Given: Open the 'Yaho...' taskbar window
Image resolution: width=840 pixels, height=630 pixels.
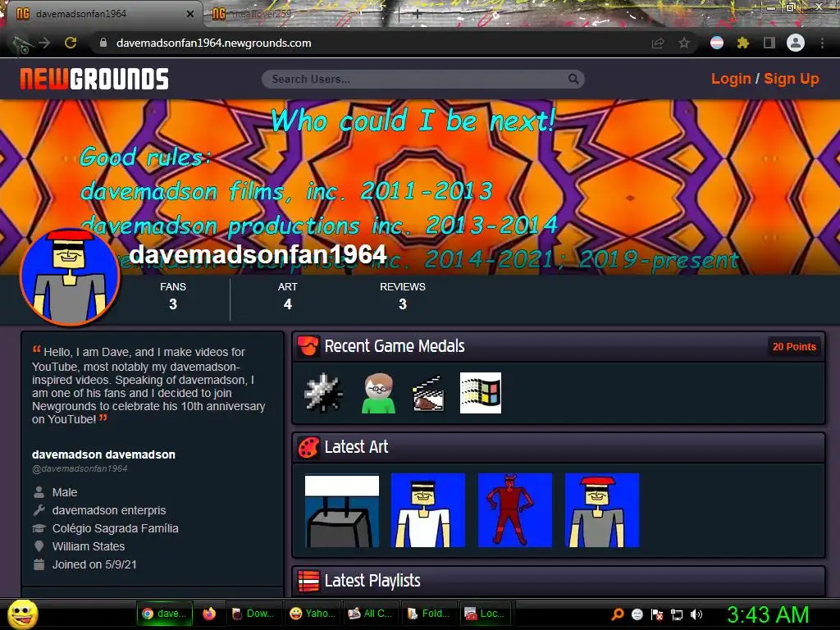Looking at the screenshot, I should [x=313, y=614].
